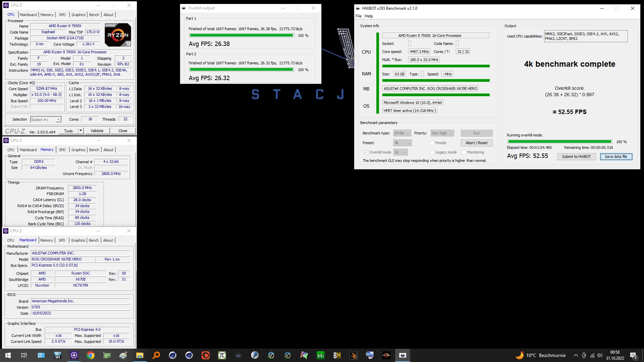This screenshot has height=362, width=644.
Task: Open the Selection Socket #1 dropdown
Action: coord(46,120)
